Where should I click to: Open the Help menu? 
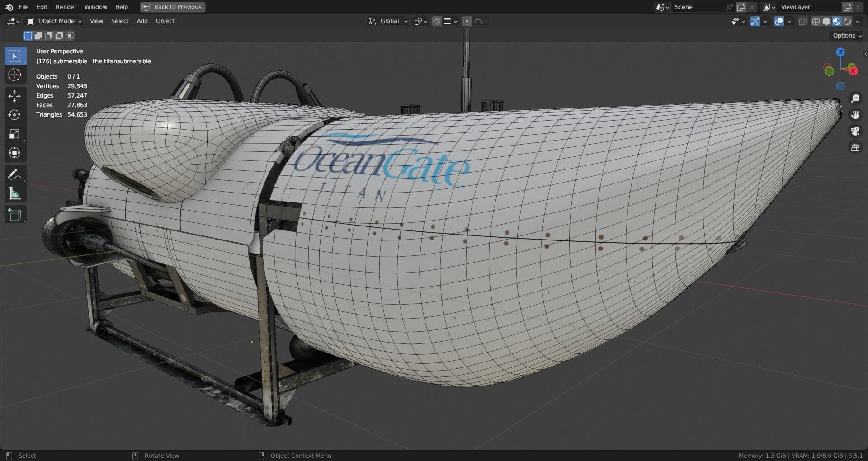[122, 7]
